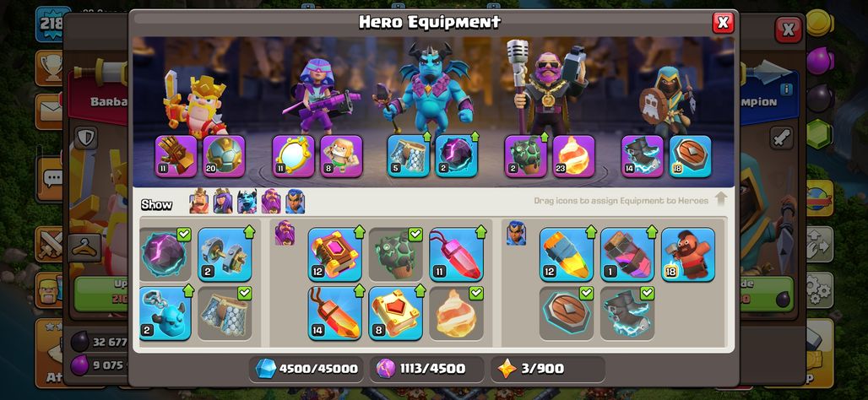Image resolution: width=868 pixels, height=400 pixels.
Task: Select the level 18 Hog Rider Puppet equipment
Action: (x=687, y=254)
